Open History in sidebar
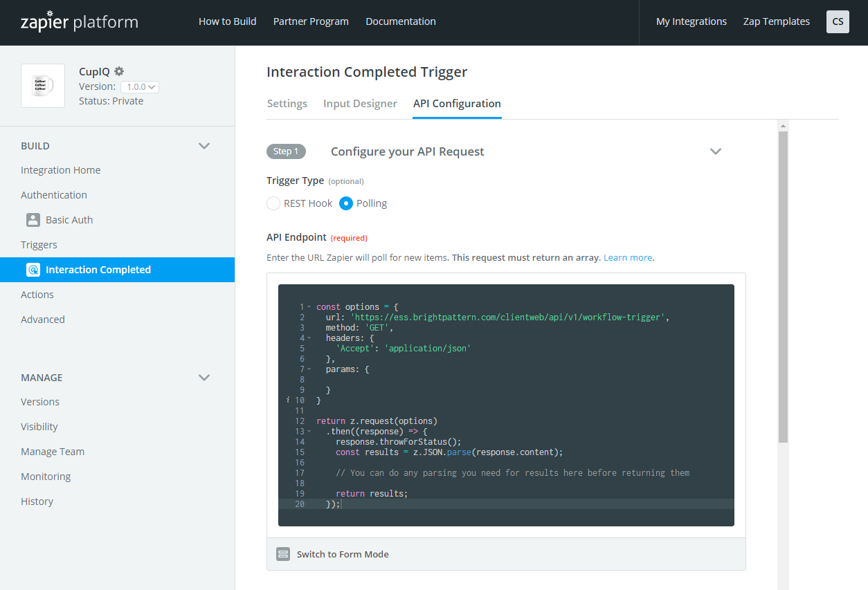The image size is (868, 590). 37,501
